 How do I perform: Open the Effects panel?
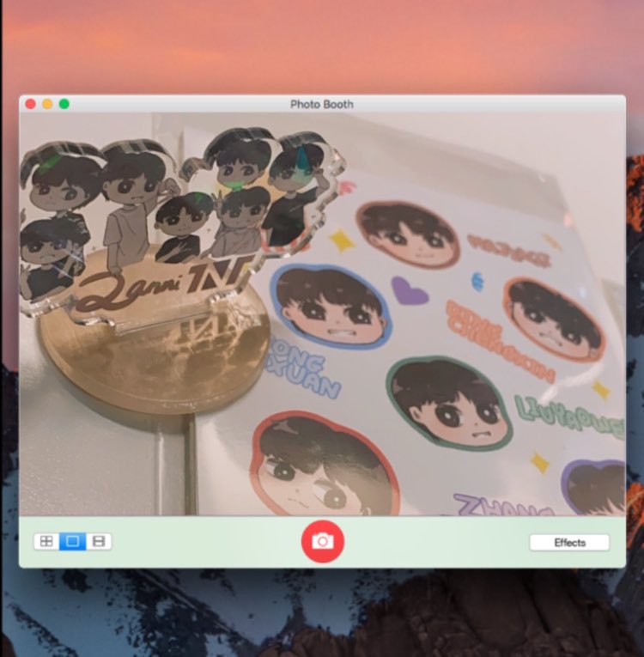pyautogui.click(x=569, y=543)
